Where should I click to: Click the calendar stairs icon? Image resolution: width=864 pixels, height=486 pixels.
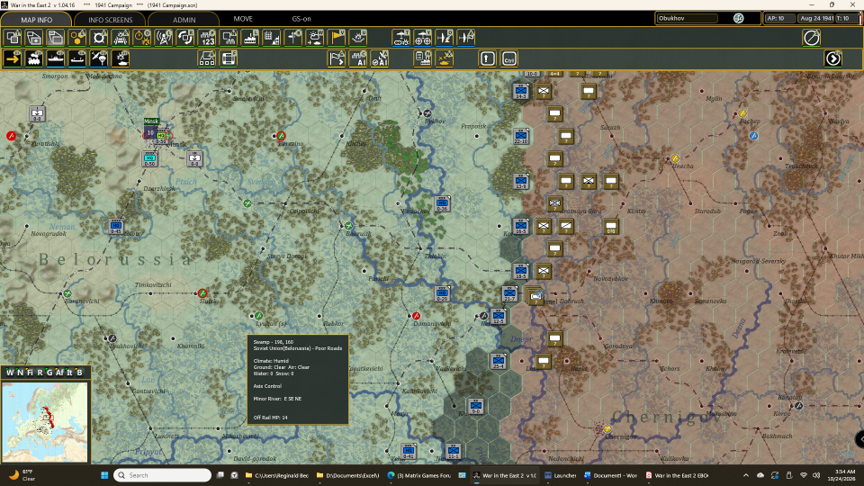coord(272,37)
